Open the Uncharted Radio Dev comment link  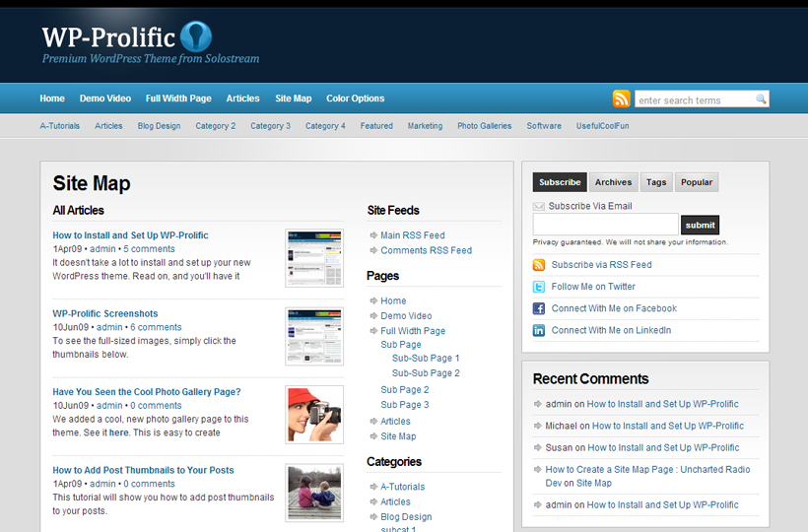647,476
